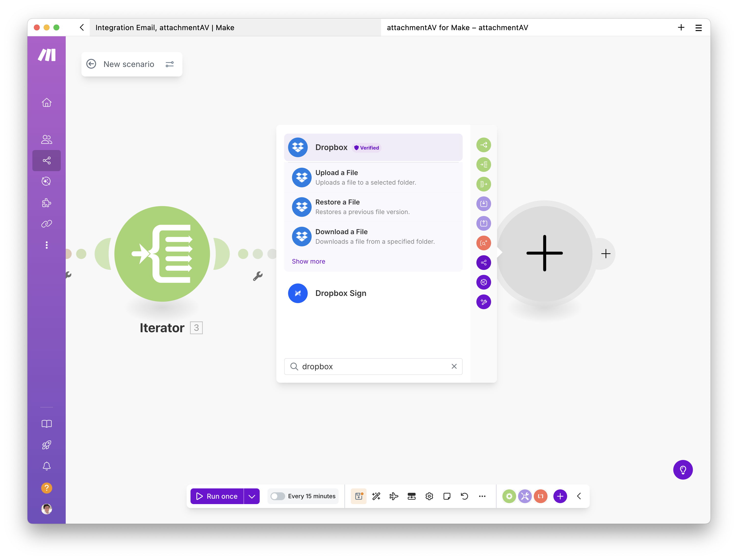Open scenario settings gear in bottom toolbar
The height and width of the screenshot is (560, 738).
[x=429, y=496]
